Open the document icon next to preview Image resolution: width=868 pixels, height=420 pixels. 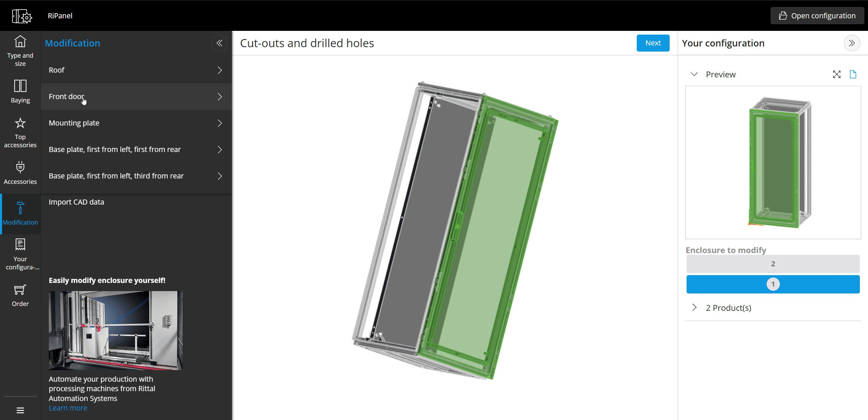(853, 74)
